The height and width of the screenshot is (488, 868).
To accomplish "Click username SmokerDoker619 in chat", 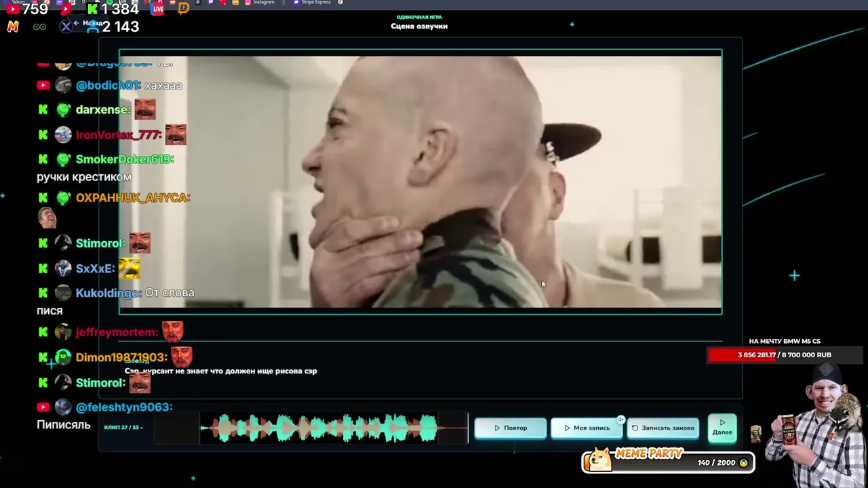I will point(125,159).
